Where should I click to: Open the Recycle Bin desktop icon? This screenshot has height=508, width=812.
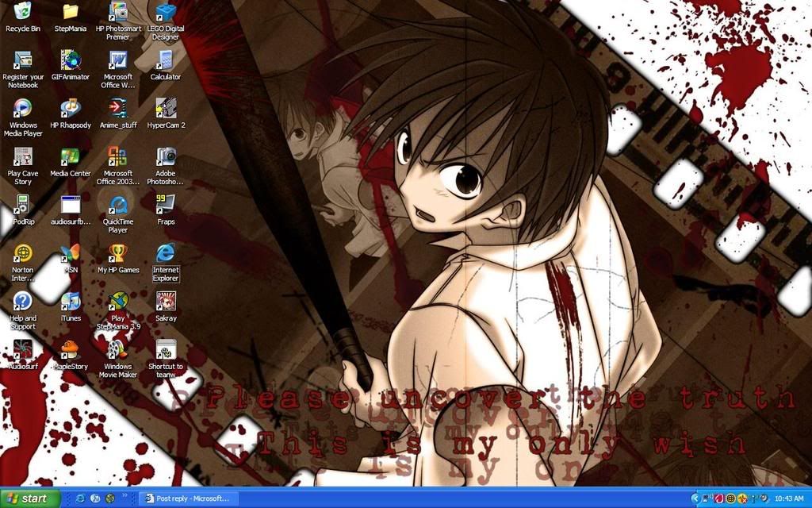point(23,17)
